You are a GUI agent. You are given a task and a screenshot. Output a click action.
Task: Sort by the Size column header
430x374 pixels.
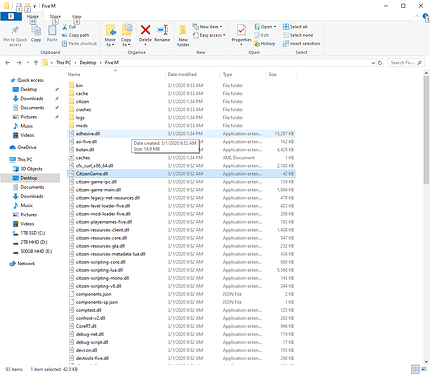click(273, 74)
